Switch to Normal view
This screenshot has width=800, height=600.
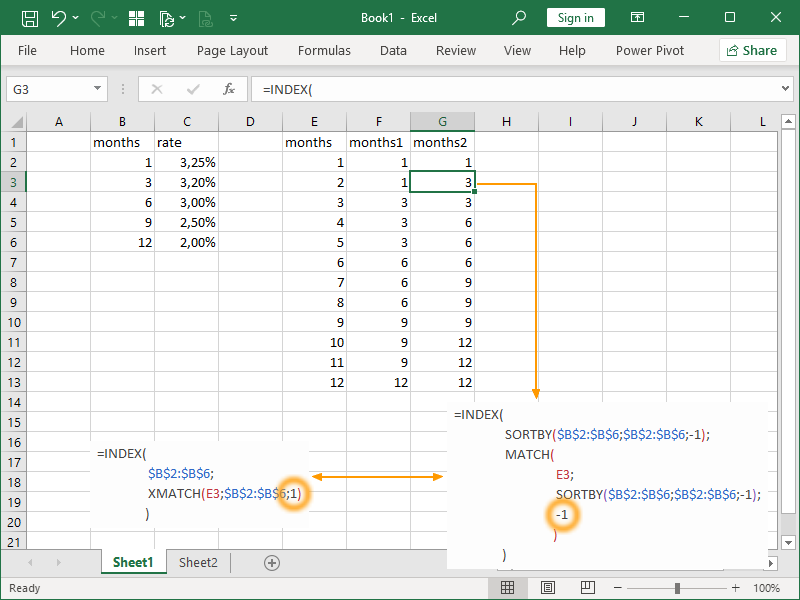point(507,588)
